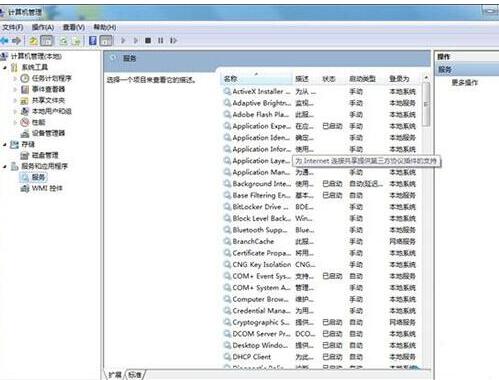Click the 性能 red circle icon in the tree
The image size is (499, 380).
[x=25, y=122]
